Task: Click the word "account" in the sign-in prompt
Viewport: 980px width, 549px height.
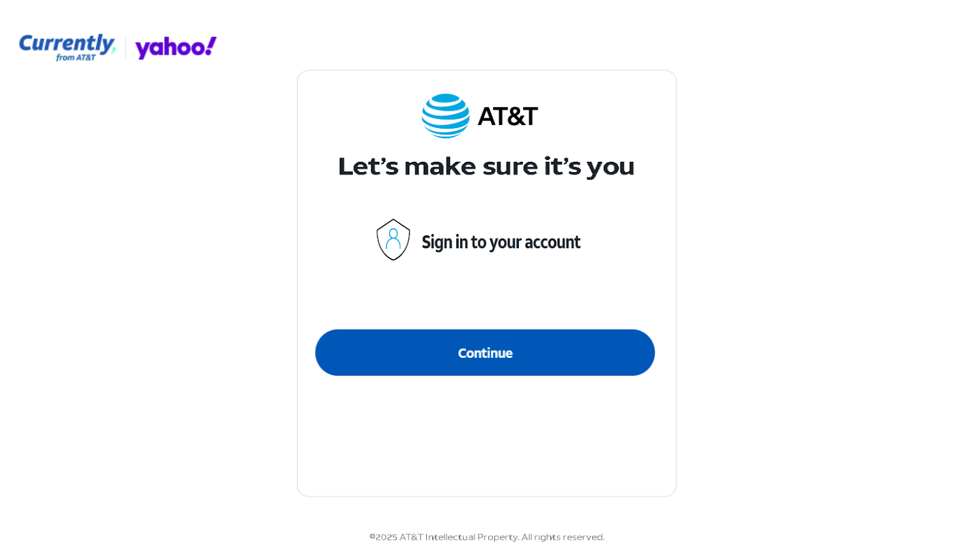Action: click(x=552, y=243)
